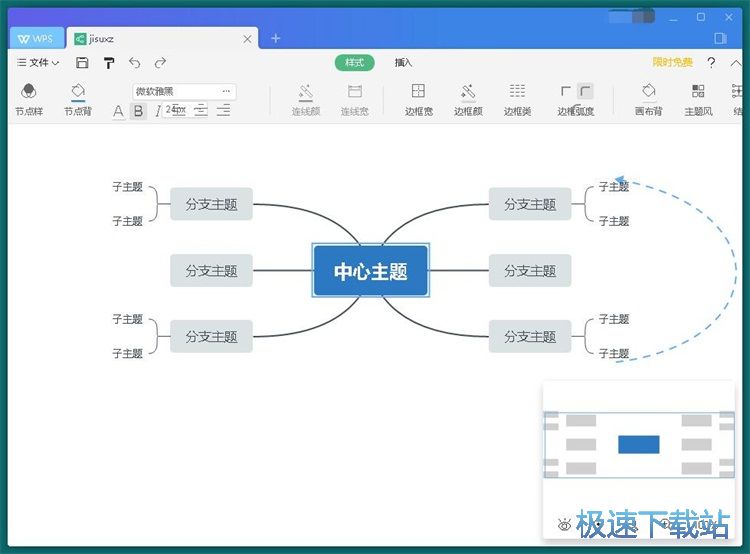Screen dimensions: 750x554
Task: Toggle italic formatting
Action: pyautogui.click(x=157, y=111)
